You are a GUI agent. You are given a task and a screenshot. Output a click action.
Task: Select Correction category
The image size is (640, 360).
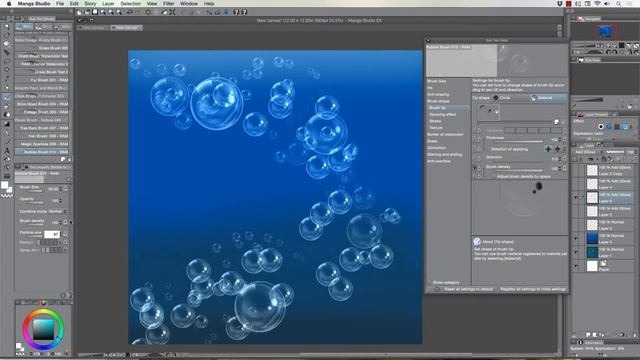(436, 148)
